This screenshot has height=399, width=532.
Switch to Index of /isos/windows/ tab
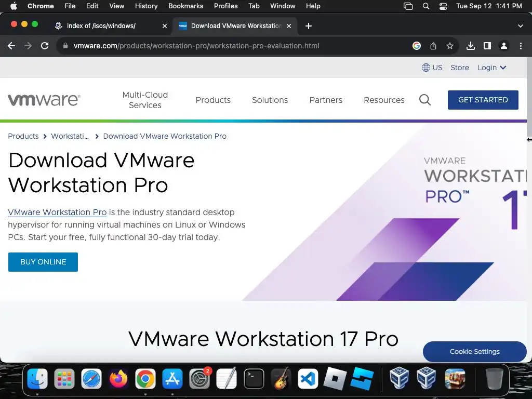101,26
